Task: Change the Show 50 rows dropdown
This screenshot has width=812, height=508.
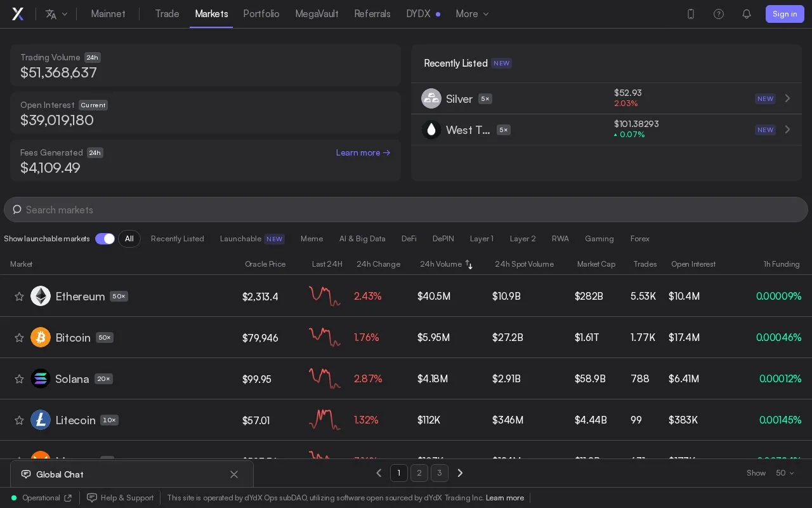Action: 785,473
